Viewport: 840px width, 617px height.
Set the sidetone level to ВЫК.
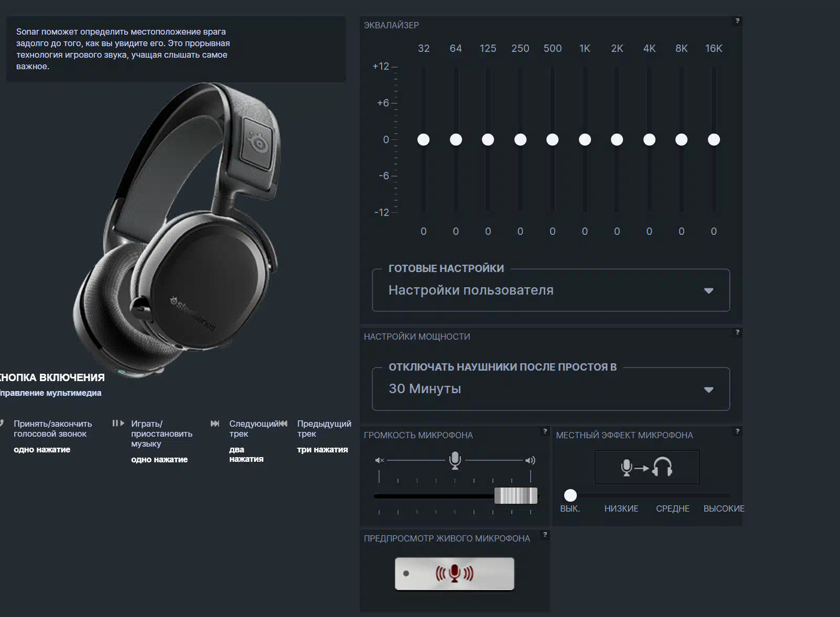coord(570,495)
